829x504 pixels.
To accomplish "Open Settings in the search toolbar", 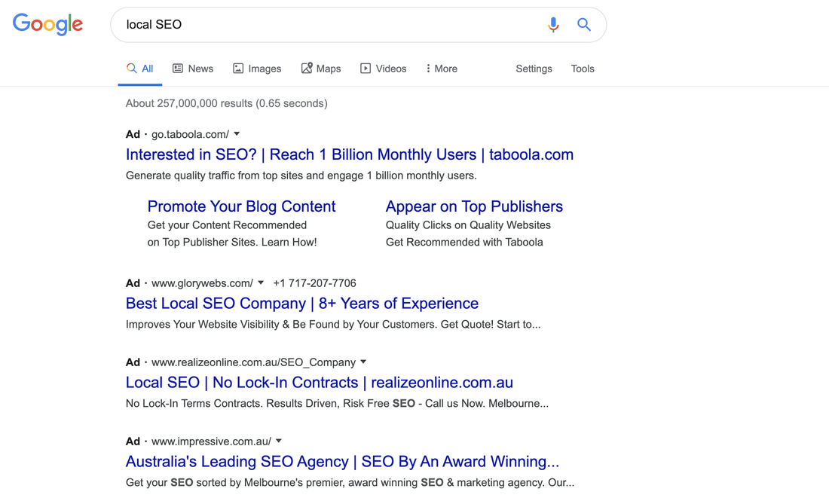I will pos(534,69).
